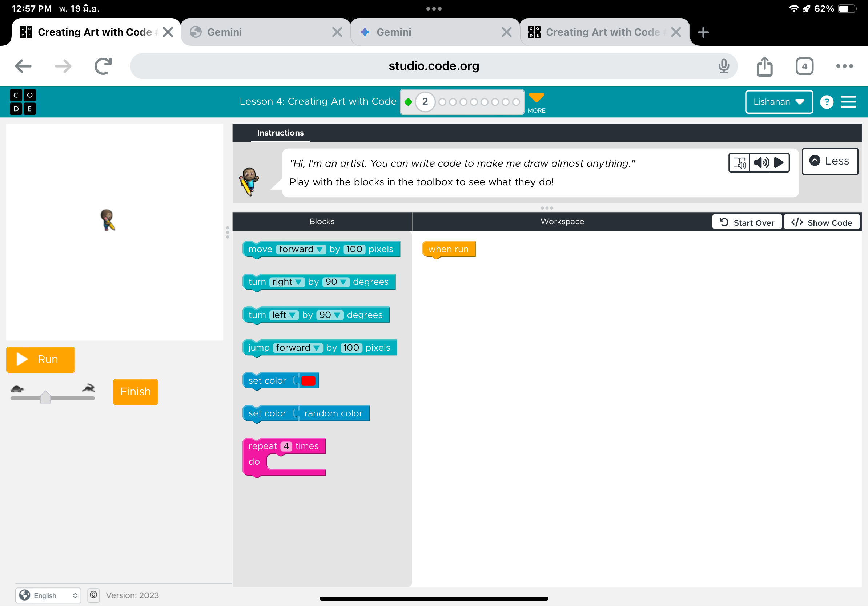The width and height of the screenshot is (868, 606).
Task: Open the help question mark icon
Action: click(x=827, y=102)
